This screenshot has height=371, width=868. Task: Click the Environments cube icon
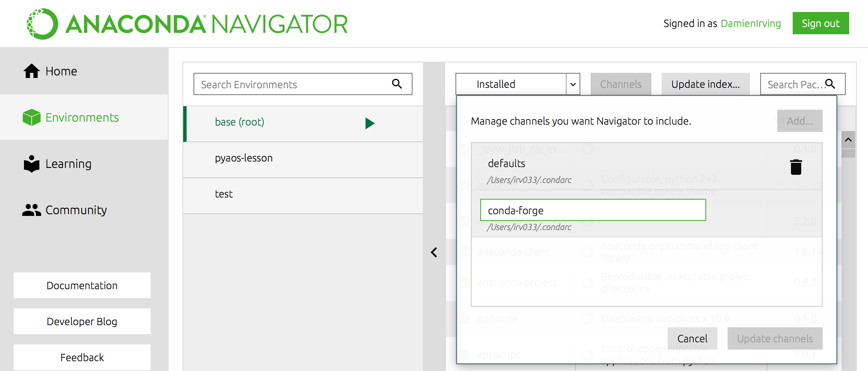31,117
